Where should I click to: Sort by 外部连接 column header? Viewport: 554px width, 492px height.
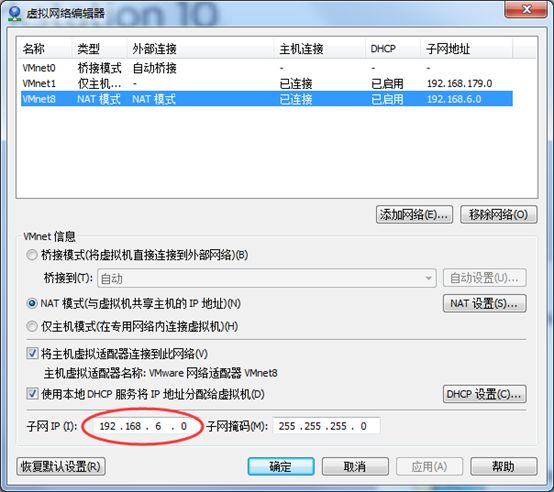click(x=200, y=48)
